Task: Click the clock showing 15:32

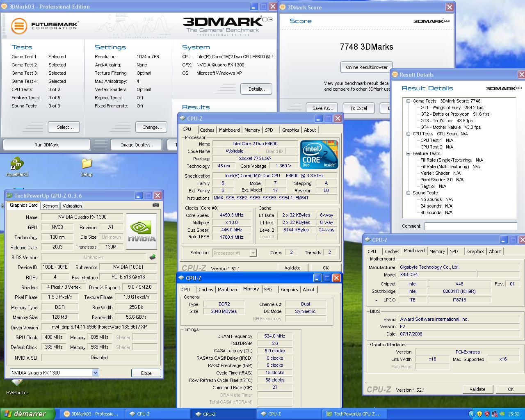Action: [x=514, y=414]
